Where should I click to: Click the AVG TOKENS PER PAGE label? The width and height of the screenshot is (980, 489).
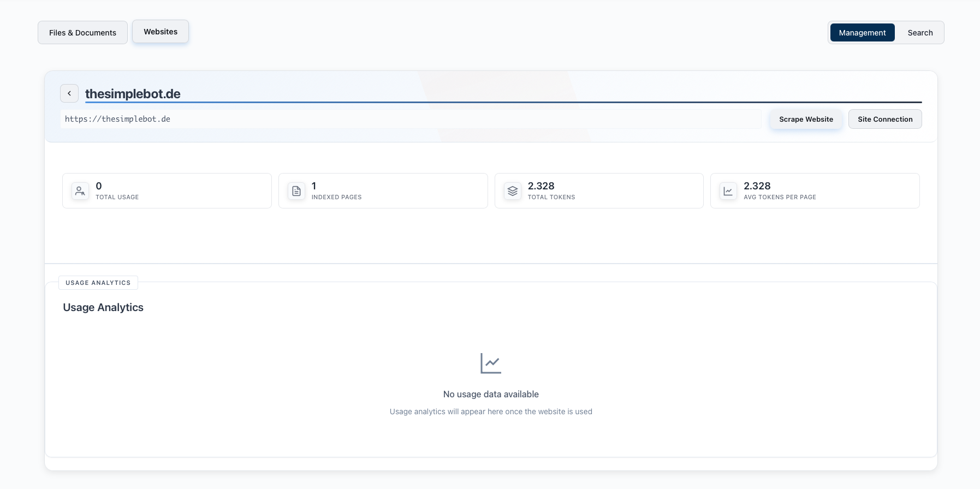pyautogui.click(x=780, y=197)
